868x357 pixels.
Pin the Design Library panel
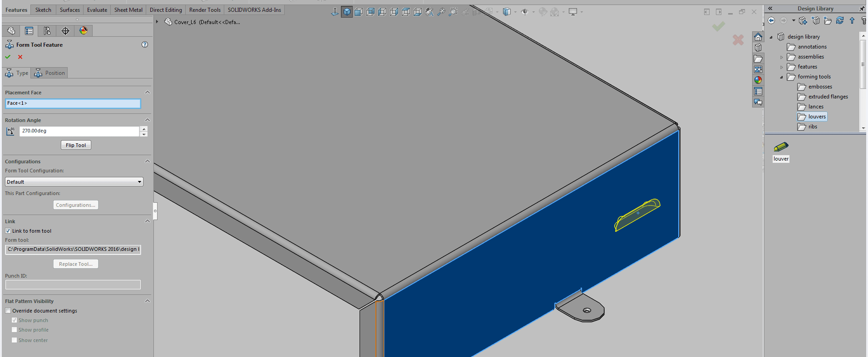coord(862,9)
